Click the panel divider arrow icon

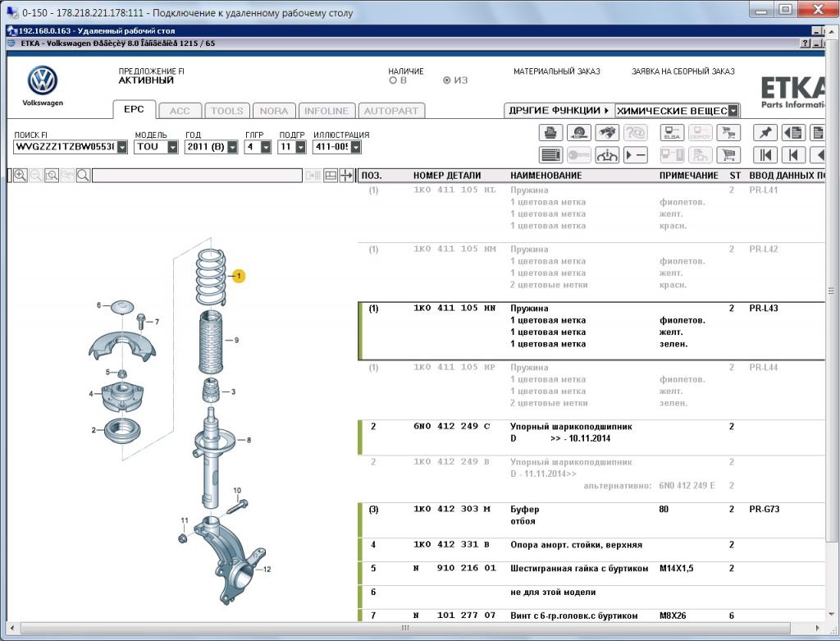346,176
